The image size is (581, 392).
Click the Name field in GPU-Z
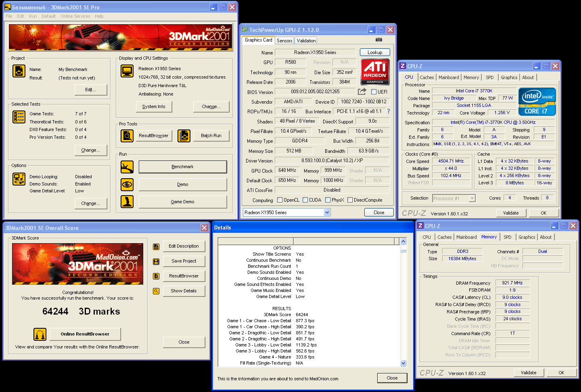(x=315, y=52)
